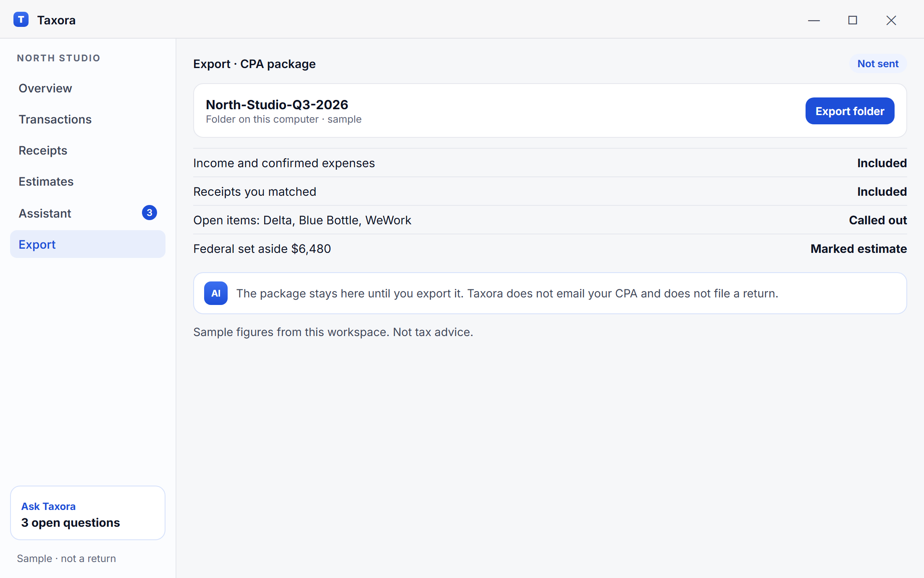Open the Overview section
This screenshot has width=924, height=578.
click(x=88, y=88)
